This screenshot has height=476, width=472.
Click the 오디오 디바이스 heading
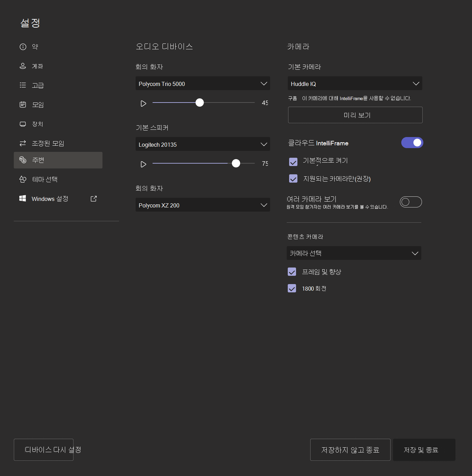pyautogui.click(x=164, y=47)
